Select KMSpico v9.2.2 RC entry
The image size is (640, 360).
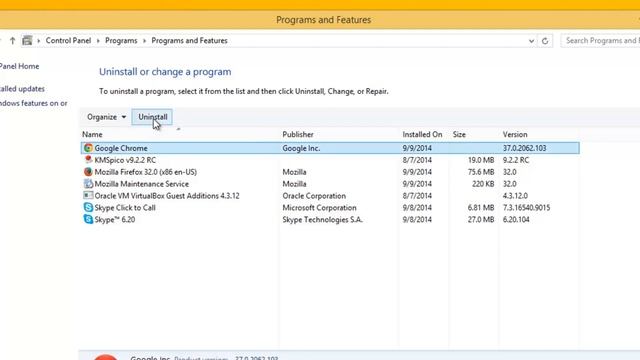tap(125, 160)
